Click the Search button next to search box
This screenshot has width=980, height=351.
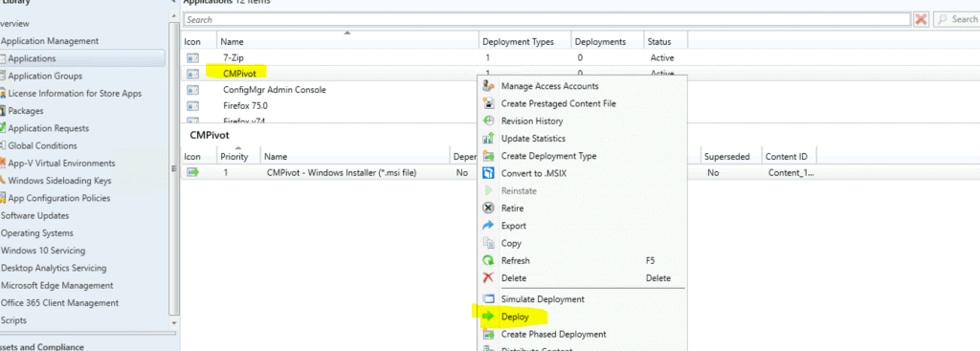click(957, 19)
